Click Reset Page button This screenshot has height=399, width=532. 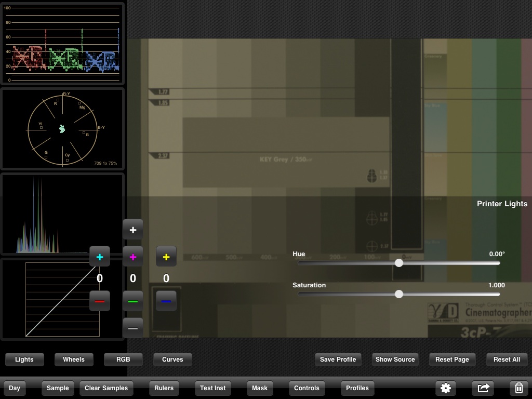(x=453, y=360)
